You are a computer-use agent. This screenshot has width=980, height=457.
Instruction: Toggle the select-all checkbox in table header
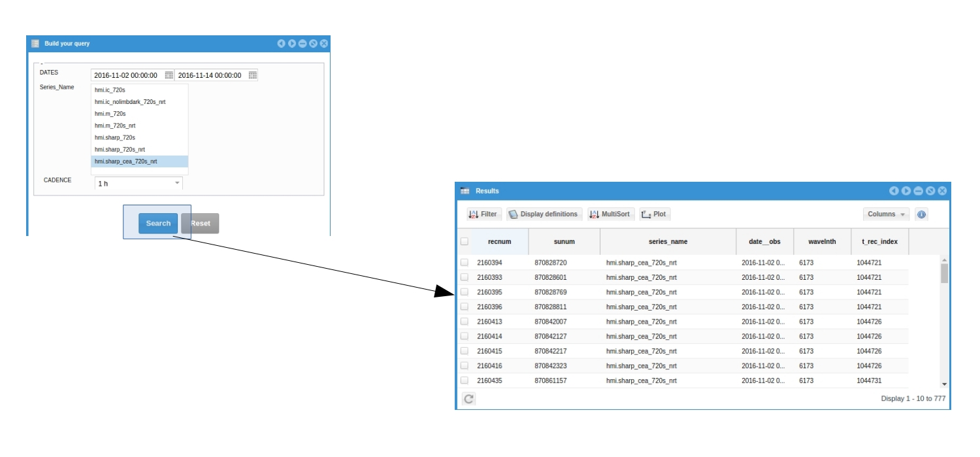pyautogui.click(x=465, y=241)
